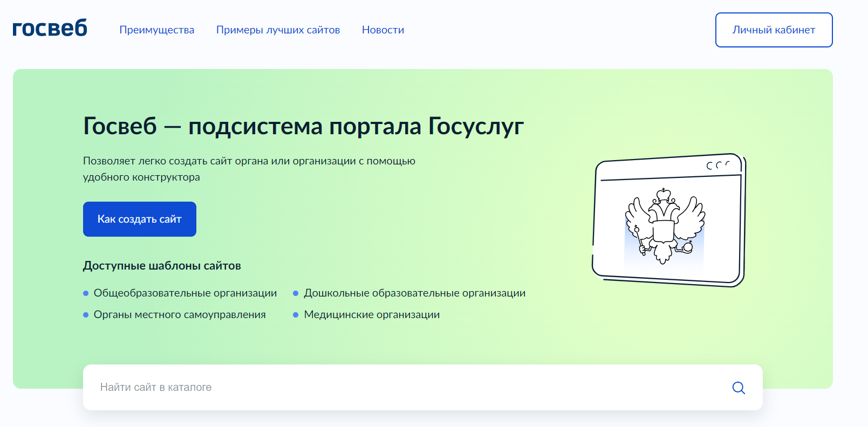Click the Позволяет легко создать сайт description
868x427 pixels.
point(249,169)
